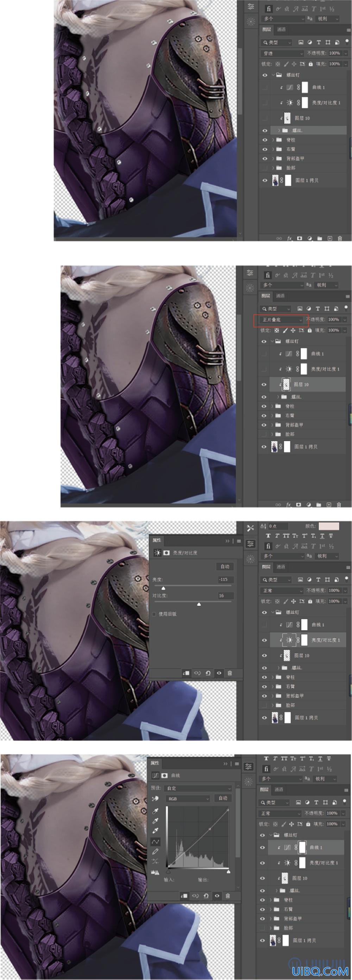In topmost screenshot, expand the 背部盔甲 group
The height and width of the screenshot is (980, 352).
click(273, 159)
